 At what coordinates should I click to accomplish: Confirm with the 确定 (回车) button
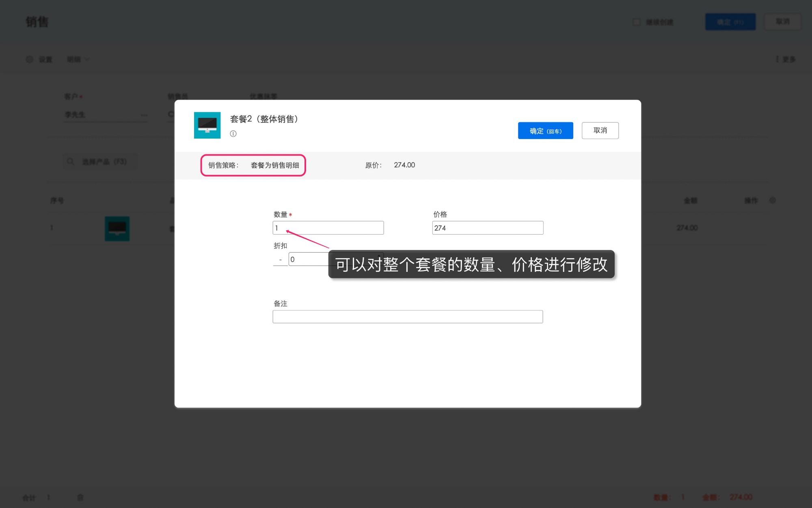coord(545,131)
